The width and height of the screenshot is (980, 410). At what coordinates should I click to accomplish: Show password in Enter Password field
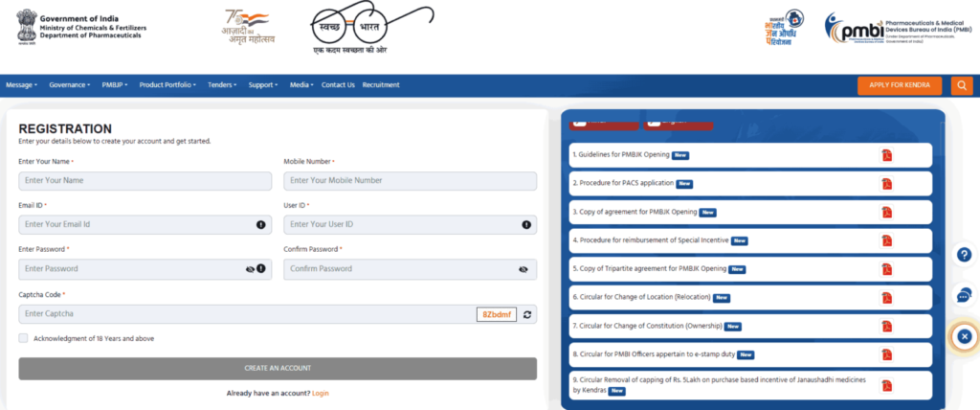point(250,270)
